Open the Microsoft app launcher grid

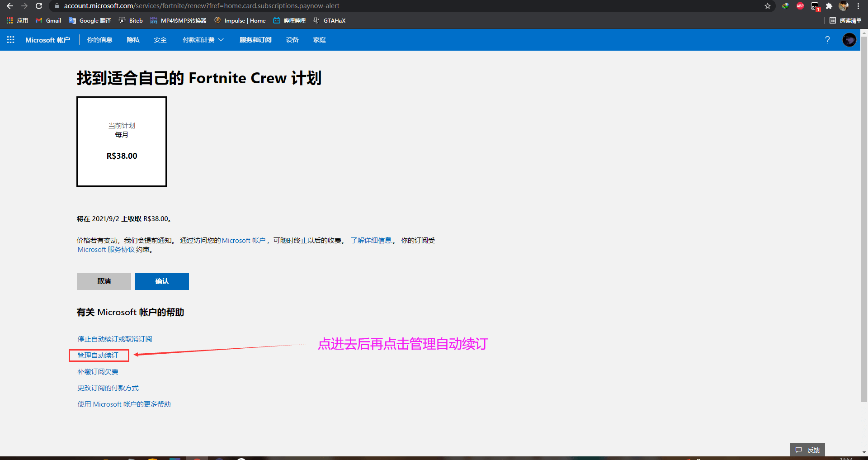pos(11,40)
